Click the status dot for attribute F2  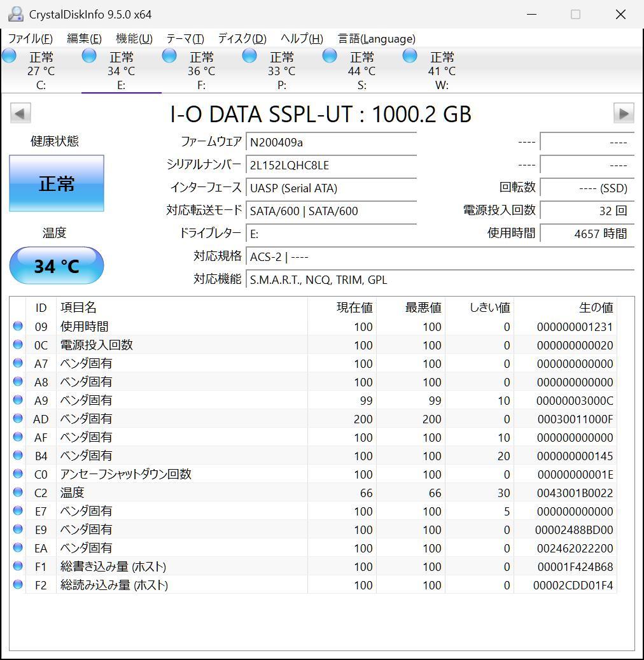click(18, 584)
